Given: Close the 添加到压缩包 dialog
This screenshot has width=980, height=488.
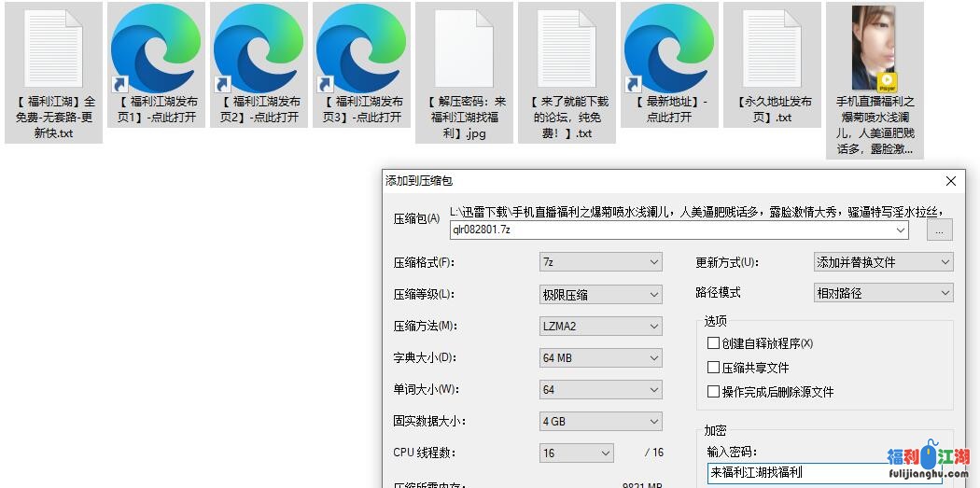Looking at the screenshot, I should pyautogui.click(x=951, y=181).
